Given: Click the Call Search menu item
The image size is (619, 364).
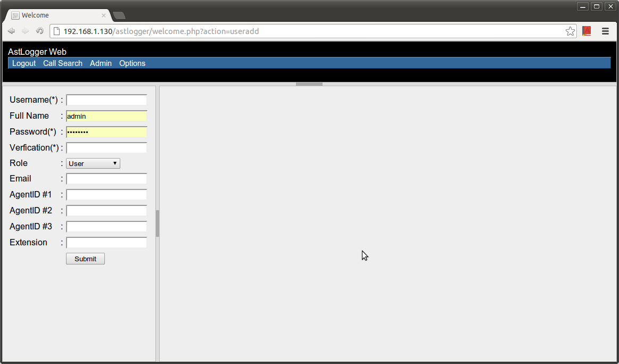Looking at the screenshot, I should point(62,63).
